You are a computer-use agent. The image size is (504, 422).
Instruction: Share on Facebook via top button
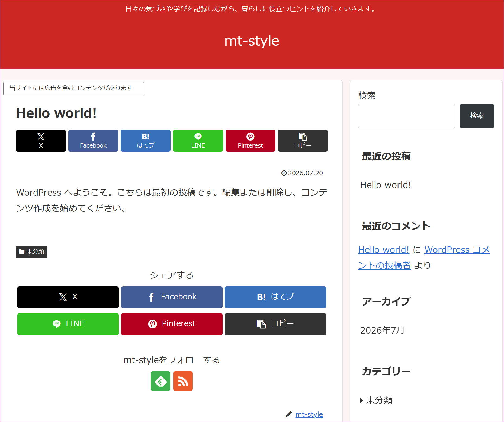(93, 141)
